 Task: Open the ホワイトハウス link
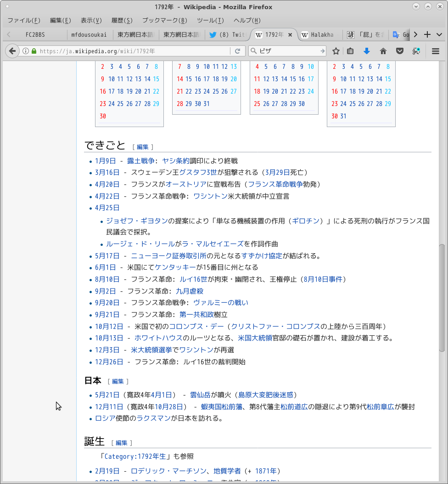coord(158,338)
